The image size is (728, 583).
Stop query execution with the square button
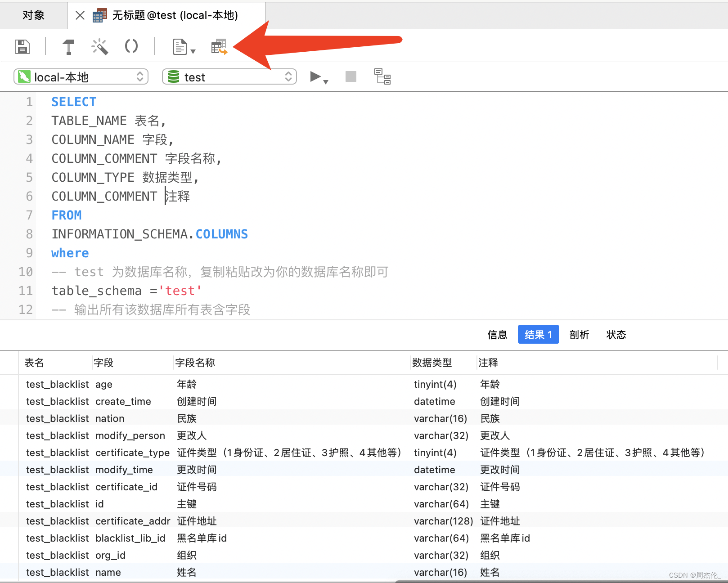351,76
